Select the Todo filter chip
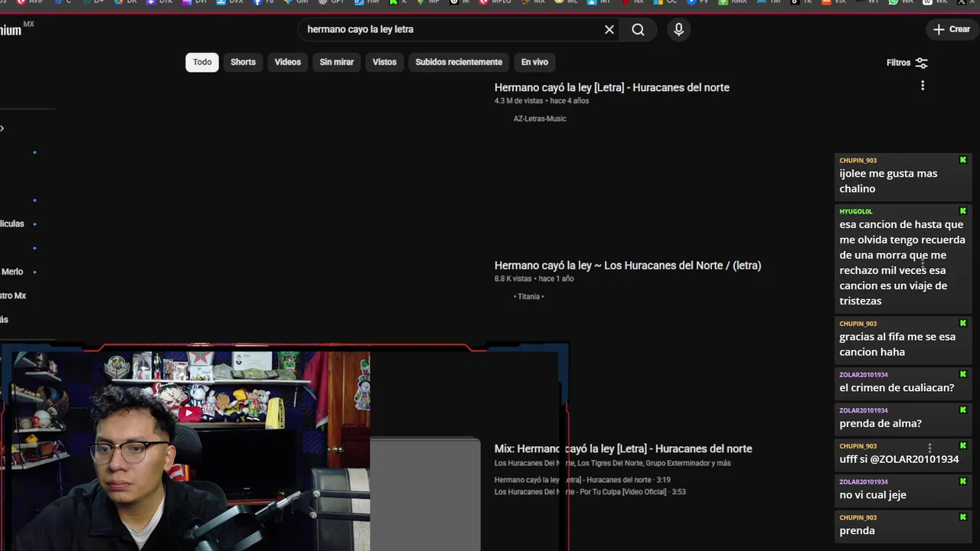 pos(202,62)
